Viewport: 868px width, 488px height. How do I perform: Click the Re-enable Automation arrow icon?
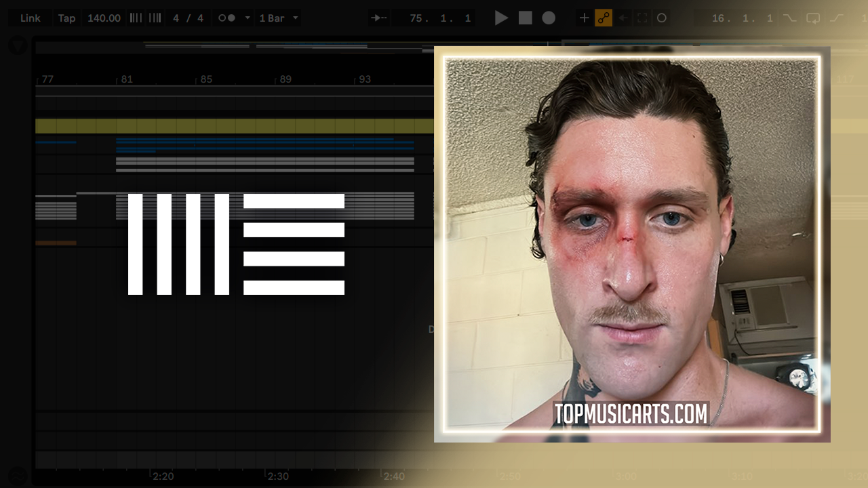(x=623, y=18)
